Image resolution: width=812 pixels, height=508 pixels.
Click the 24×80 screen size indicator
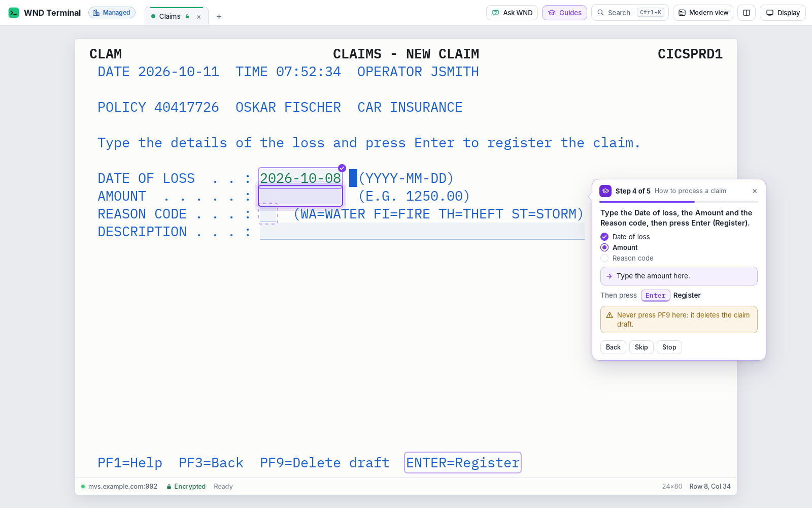click(x=672, y=487)
